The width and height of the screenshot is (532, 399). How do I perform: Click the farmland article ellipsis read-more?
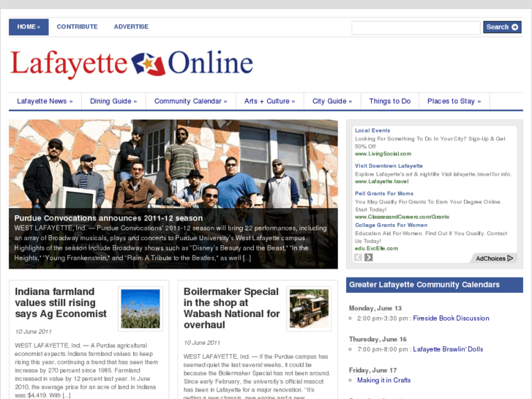[x=66, y=395]
